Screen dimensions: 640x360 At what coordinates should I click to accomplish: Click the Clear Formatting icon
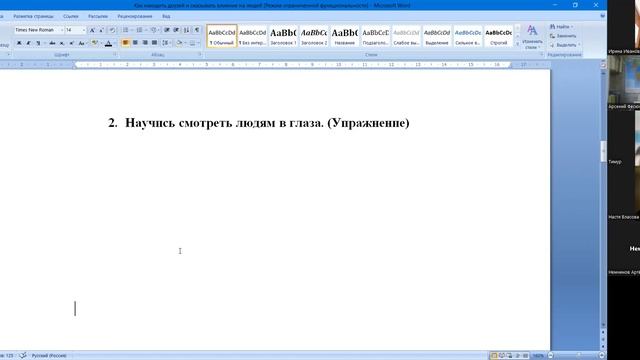(112, 30)
